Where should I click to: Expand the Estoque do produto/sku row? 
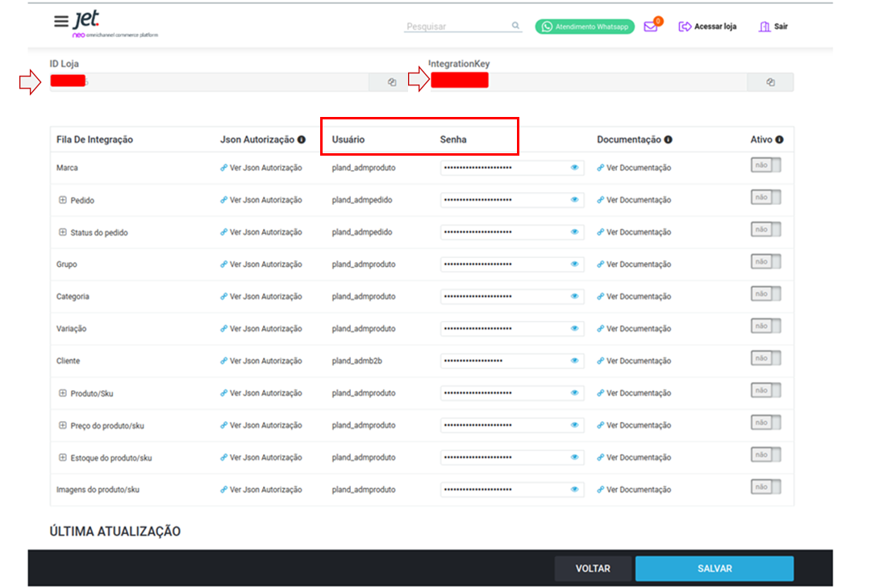point(63,457)
